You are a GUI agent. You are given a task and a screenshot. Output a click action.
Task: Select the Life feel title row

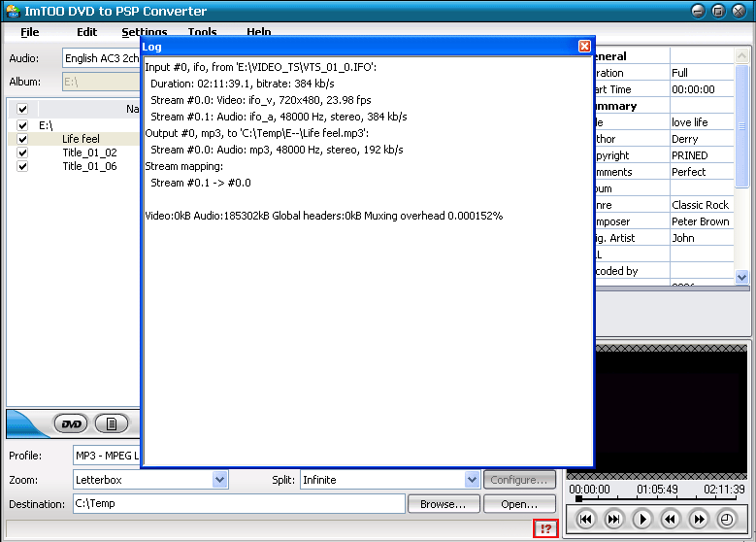[x=81, y=139]
